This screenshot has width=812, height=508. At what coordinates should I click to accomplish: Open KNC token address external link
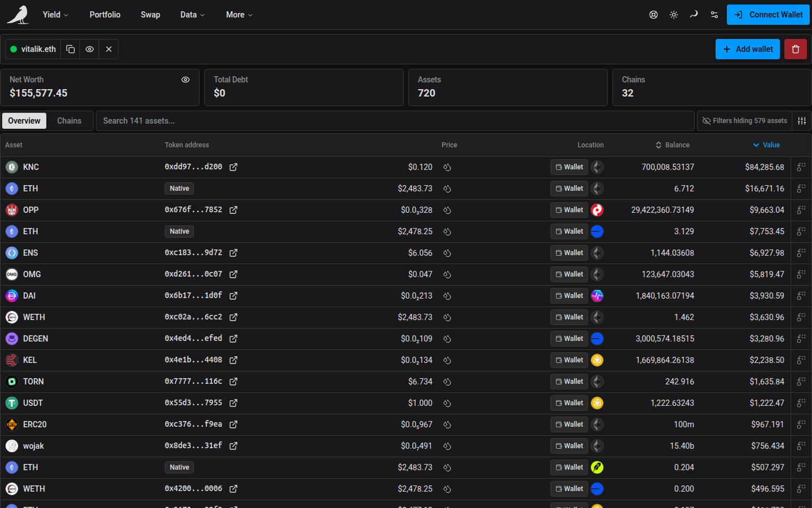233,167
